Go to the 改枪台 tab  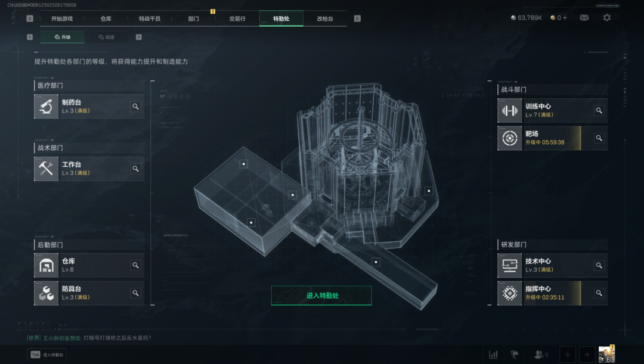click(325, 18)
